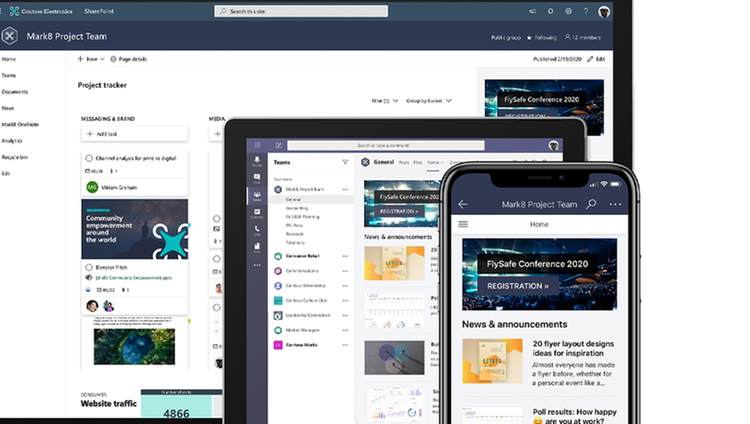This screenshot has height=424, width=750.
Task: Mark Channel analysis for print vs digital complete
Action: 89,158
